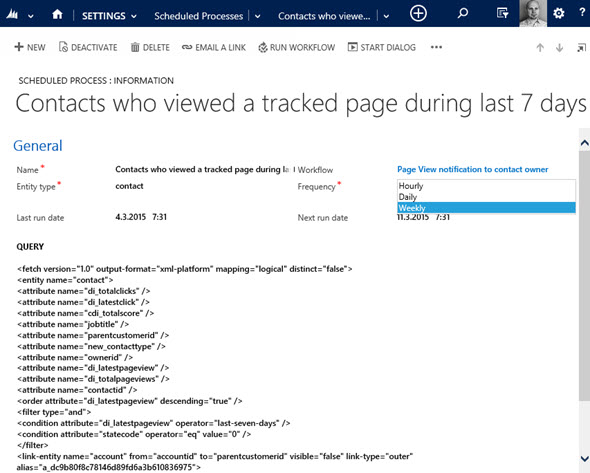Viewport: 590px width, 473px height.
Task: Select Hourly in the Frequency list
Action: pyautogui.click(x=486, y=186)
